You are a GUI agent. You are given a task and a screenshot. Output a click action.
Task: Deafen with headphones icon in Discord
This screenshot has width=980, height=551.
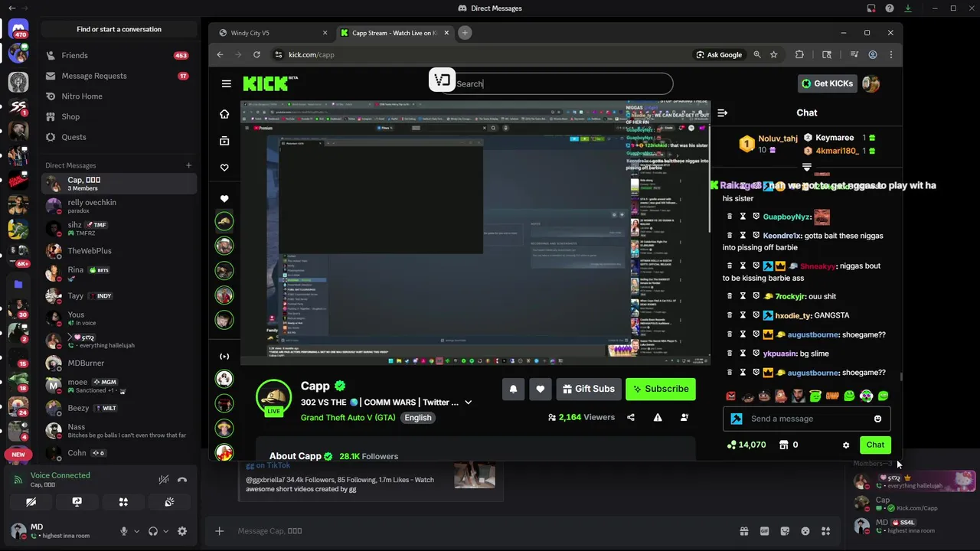point(153,531)
